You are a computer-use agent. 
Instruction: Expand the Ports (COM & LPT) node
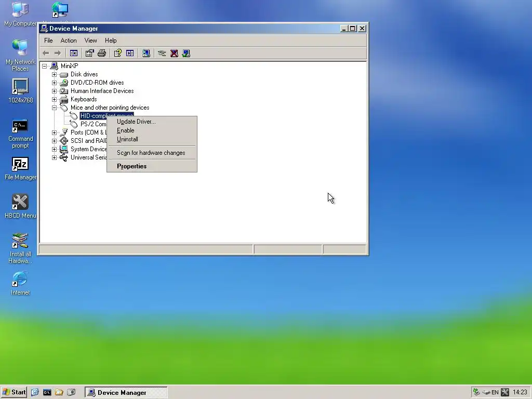pyautogui.click(x=54, y=132)
